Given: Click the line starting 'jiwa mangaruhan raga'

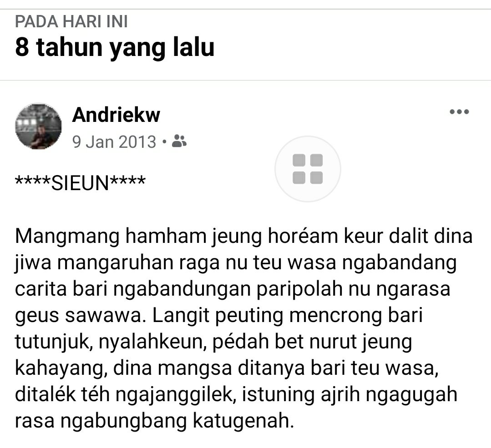Looking at the screenshot, I should pos(235,263).
